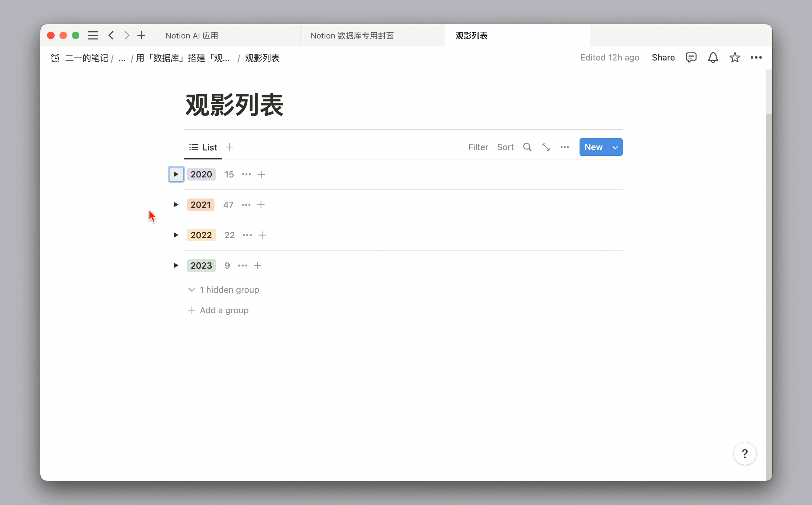Click the Filter button
This screenshot has height=505, width=812.
pos(478,147)
